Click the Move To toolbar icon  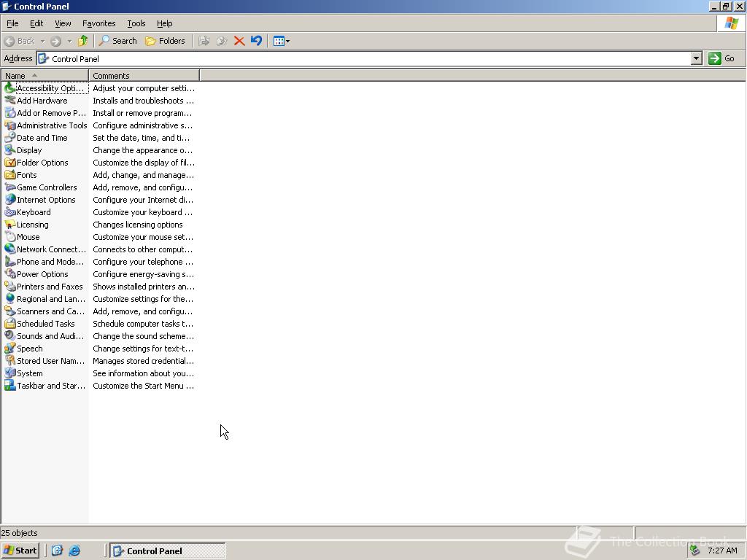pyautogui.click(x=204, y=41)
